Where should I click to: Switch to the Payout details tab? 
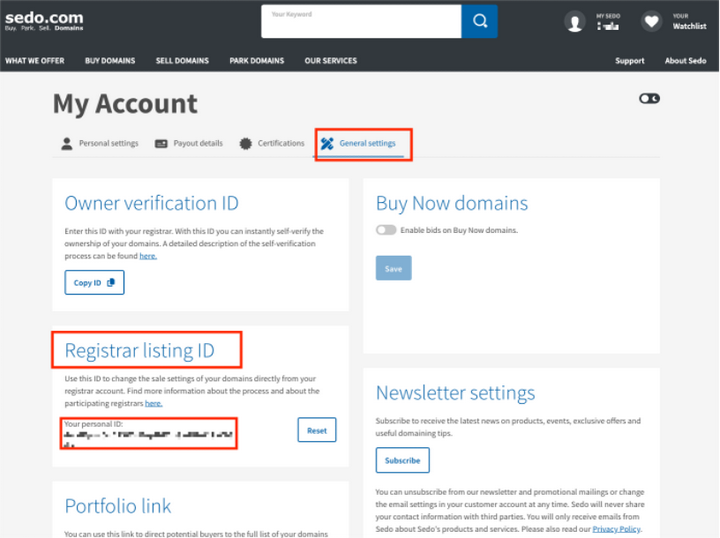coord(189,144)
